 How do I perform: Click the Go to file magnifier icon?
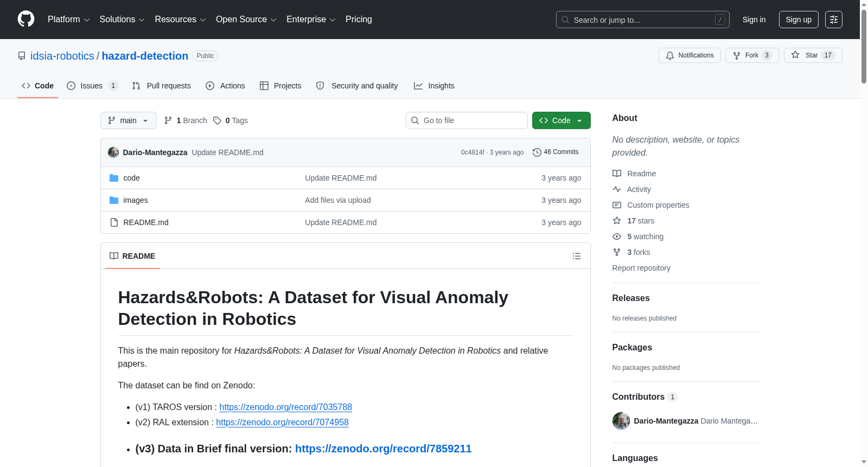click(x=415, y=120)
